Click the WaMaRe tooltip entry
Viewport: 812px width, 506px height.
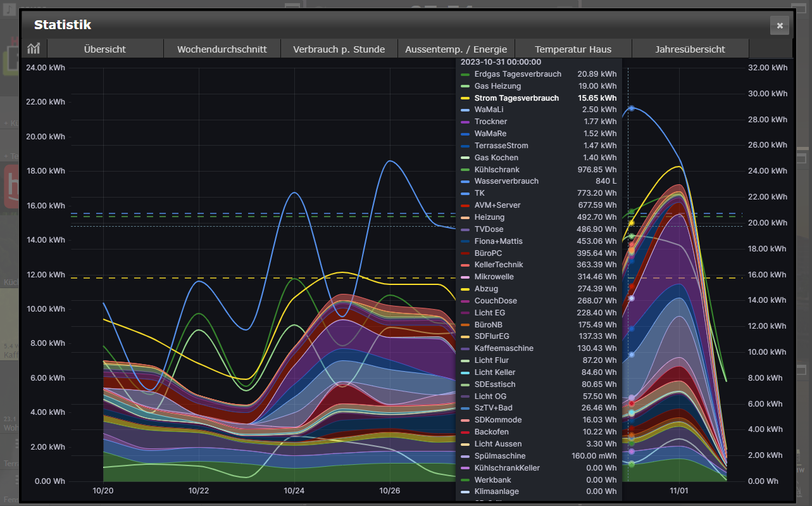[x=539, y=134]
